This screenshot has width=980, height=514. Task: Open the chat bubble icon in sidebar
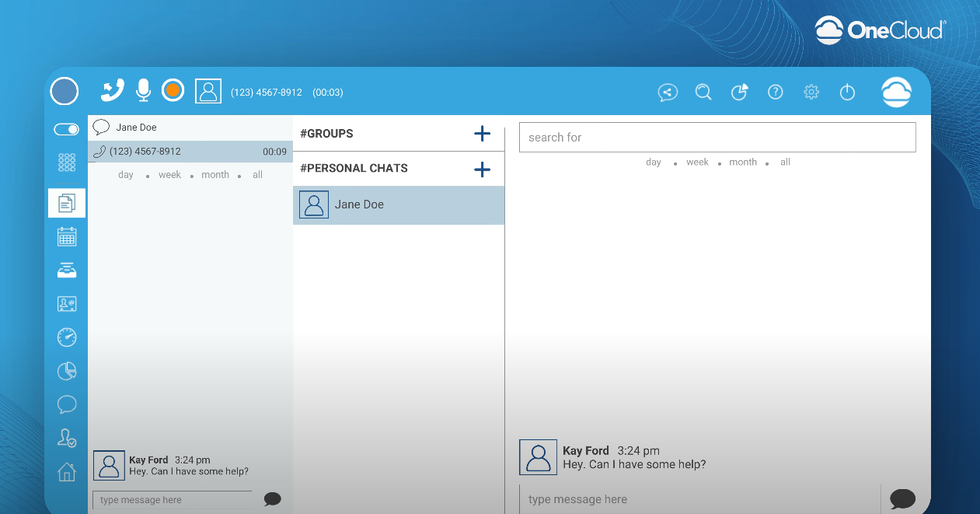coord(67,404)
